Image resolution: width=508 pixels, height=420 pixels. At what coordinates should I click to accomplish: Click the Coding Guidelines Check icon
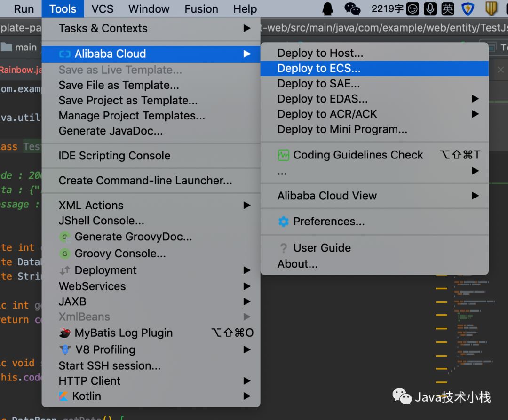(284, 155)
